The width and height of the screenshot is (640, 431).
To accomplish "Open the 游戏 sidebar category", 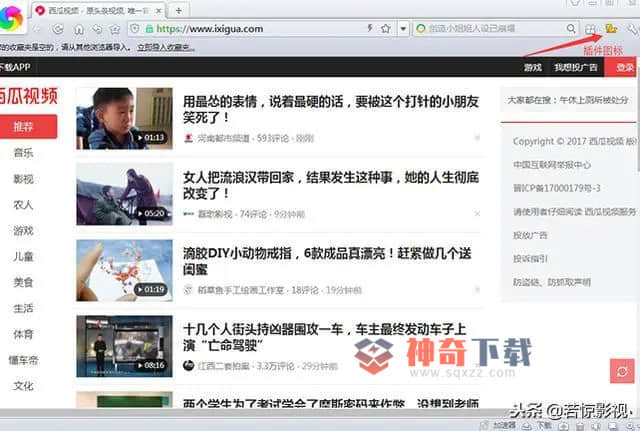I will (23, 231).
